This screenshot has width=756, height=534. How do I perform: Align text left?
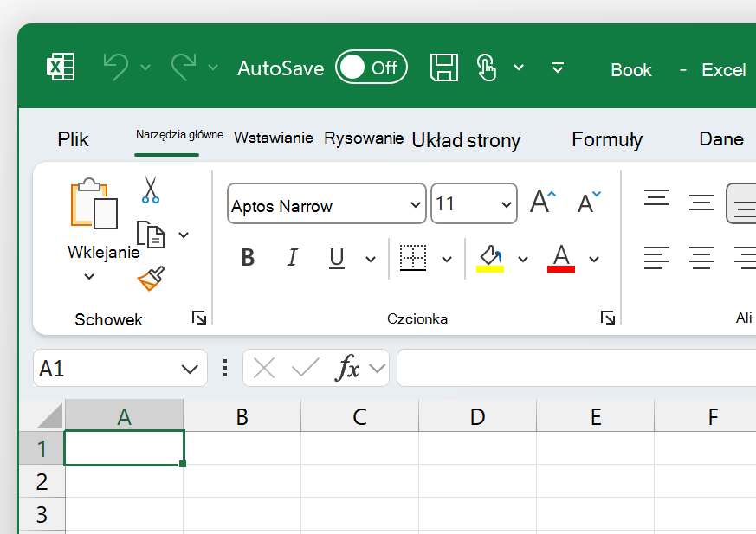[656, 258]
